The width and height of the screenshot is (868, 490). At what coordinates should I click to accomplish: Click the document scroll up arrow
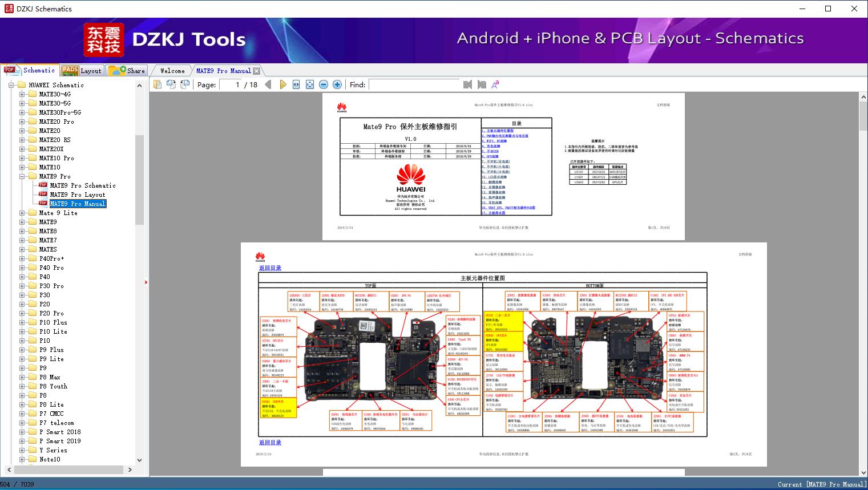[863, 98]
